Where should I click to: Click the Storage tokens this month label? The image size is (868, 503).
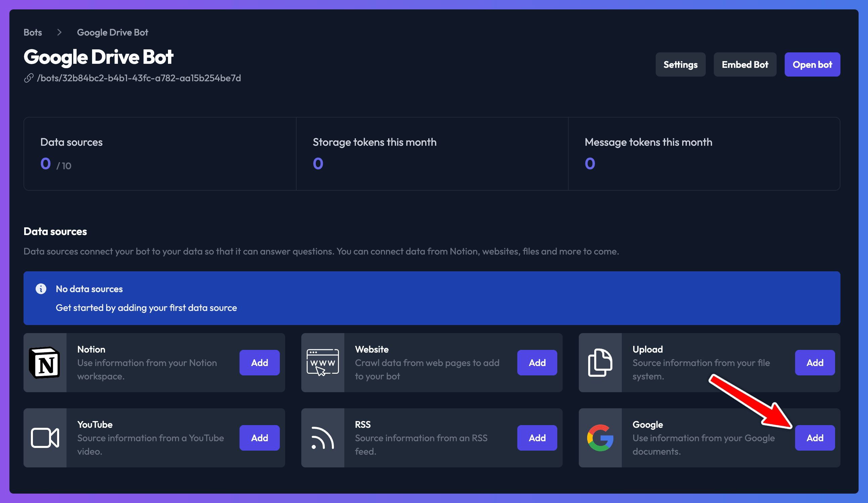coord(375,142)
